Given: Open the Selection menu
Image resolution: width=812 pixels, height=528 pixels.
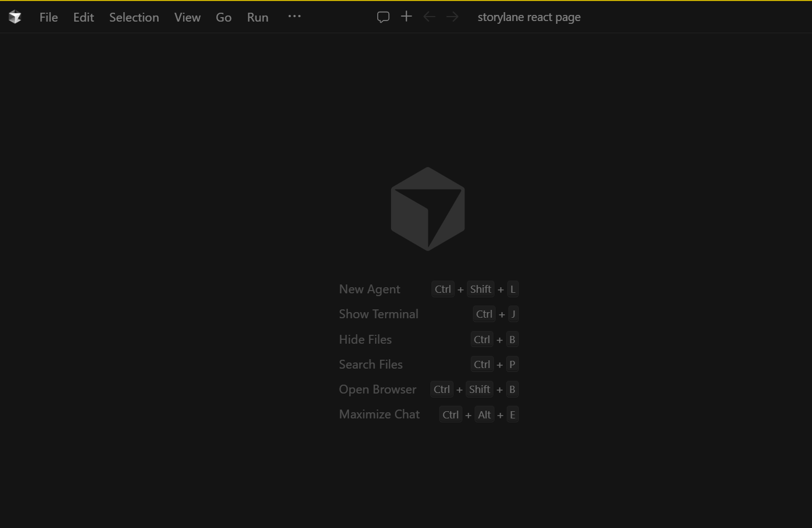Looking at the screenshot, I should (x=134, y=17).
